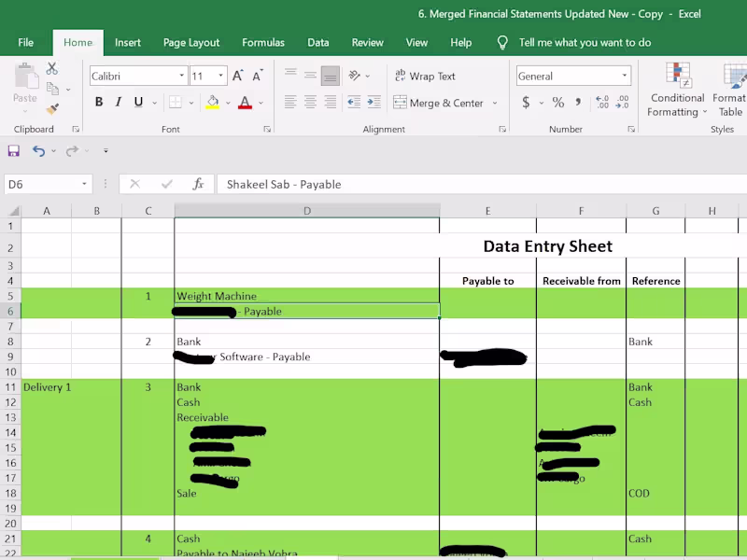Open the Calibri font name dropdown

(x=181, y=76)
